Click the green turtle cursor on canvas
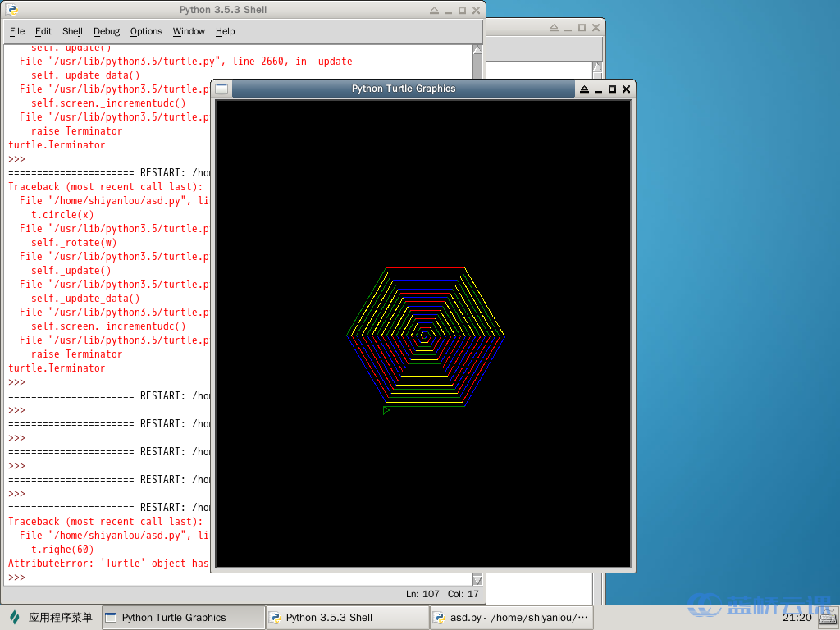Viewport: 840px width, 630px height. (x=386, y=410)
